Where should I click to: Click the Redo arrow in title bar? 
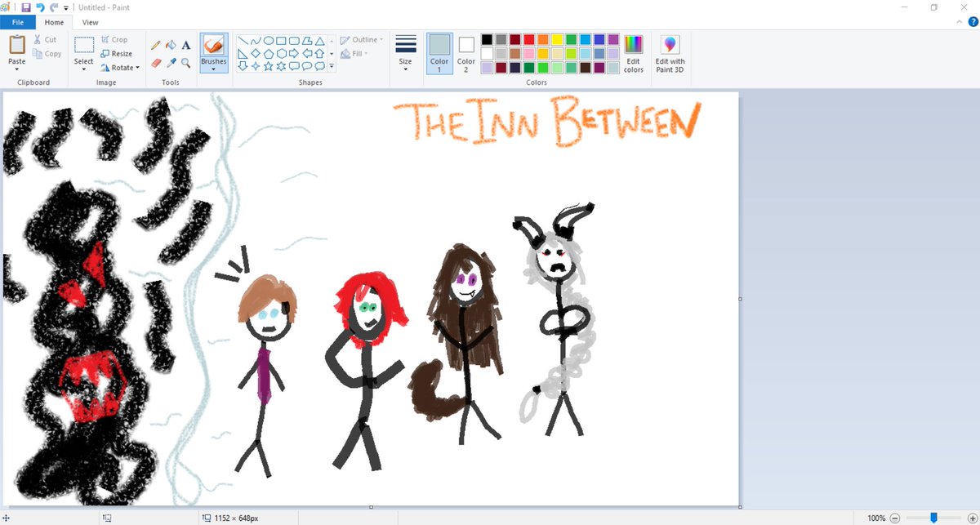point(54,7)
